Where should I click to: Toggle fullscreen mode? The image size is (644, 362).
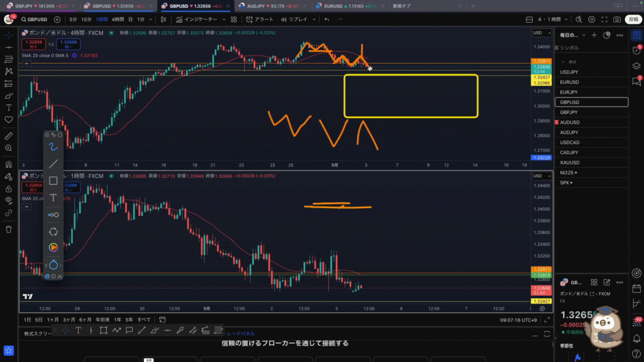[x=604, y=19]
